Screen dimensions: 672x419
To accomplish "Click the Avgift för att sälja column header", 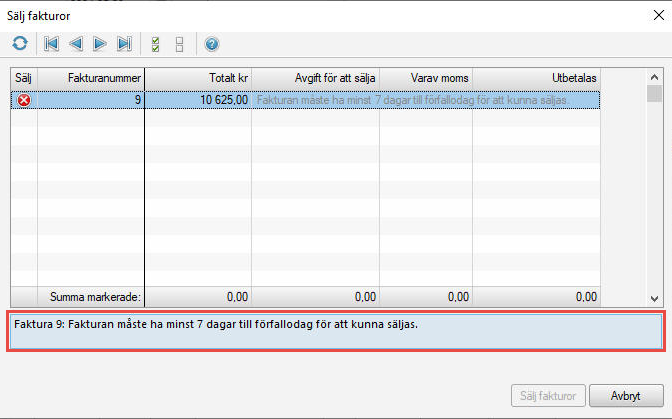I will 315,78.
